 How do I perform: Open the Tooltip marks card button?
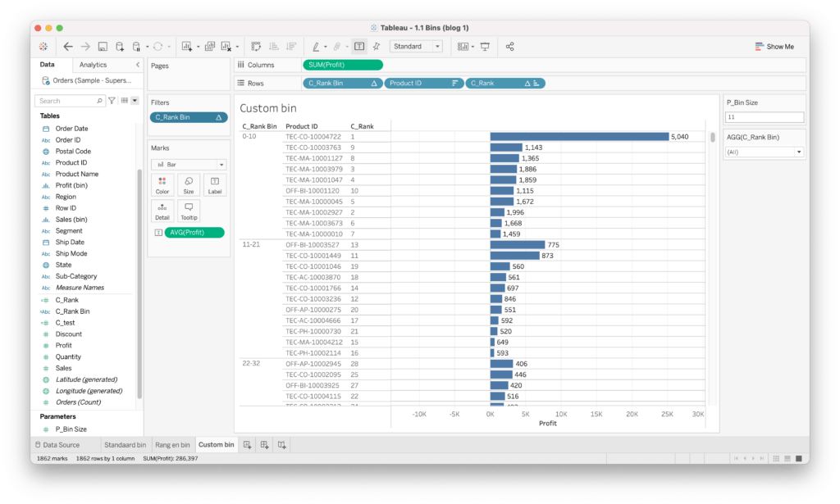click(188, 211)
